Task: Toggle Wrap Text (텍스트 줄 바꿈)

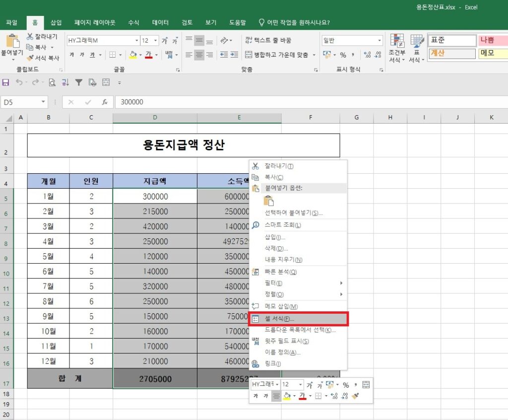Action: point(268,40)
